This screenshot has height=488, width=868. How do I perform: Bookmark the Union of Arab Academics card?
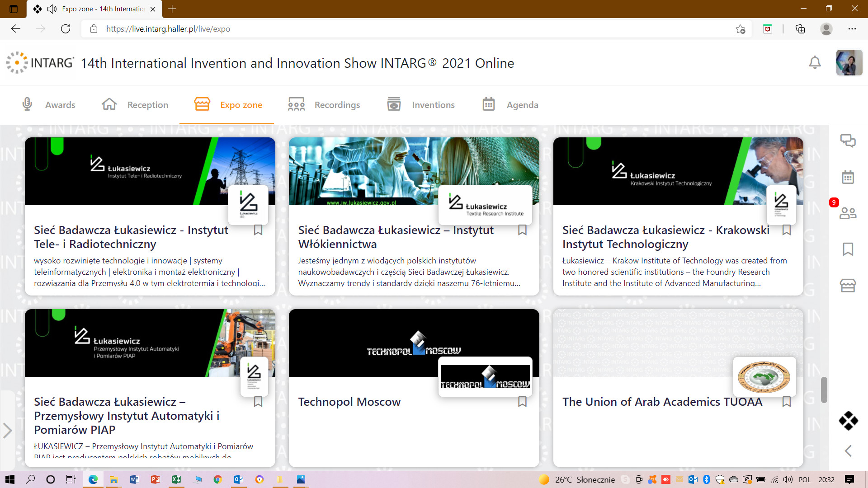pos(787,402)
